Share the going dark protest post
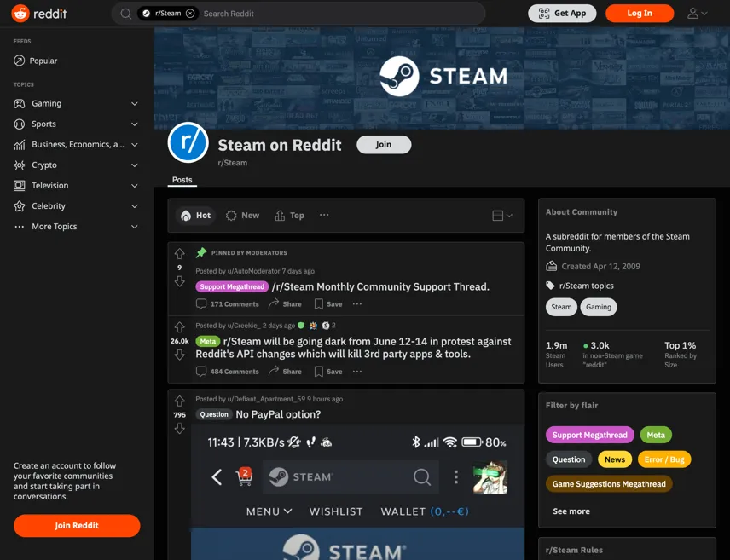Image resolution: width=730 pixels, height=560 pixels. click(285, 372)
